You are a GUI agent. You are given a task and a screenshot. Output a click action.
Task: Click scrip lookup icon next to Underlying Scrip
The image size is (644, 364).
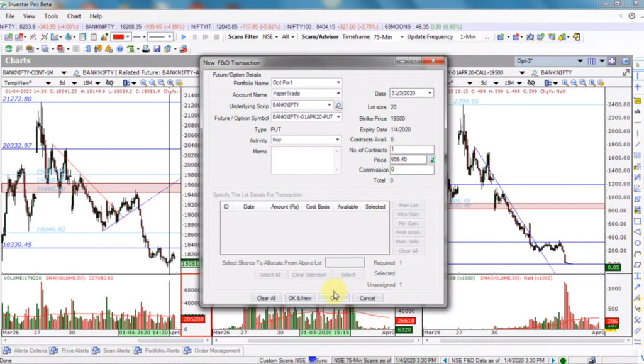pos(338,106)
